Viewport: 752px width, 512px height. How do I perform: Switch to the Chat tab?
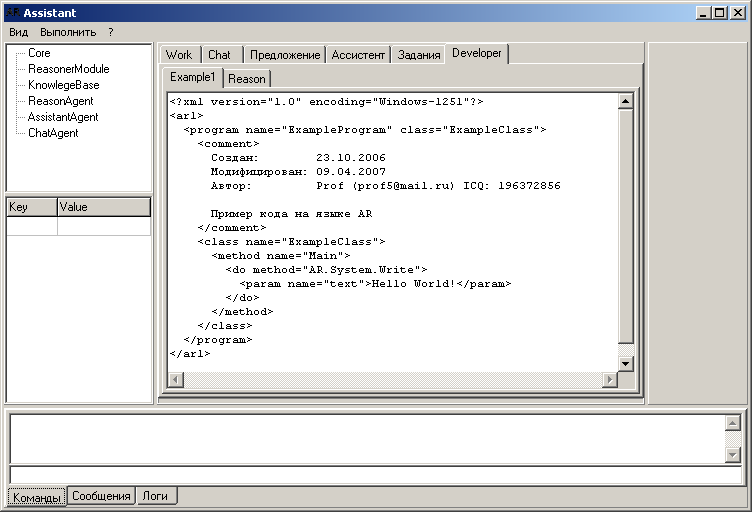[x=219, y=55]
